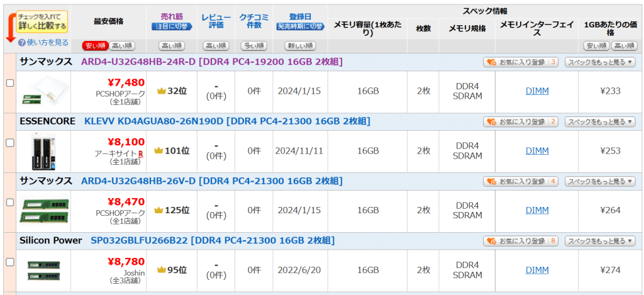Open the 使い方を見る help icon link

pos(21,42)
